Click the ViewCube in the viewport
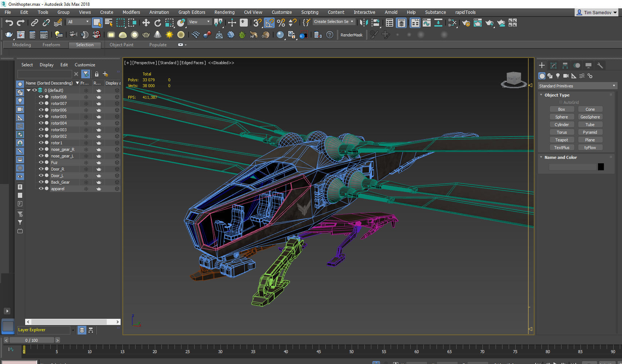 click(x=514, y=79)
